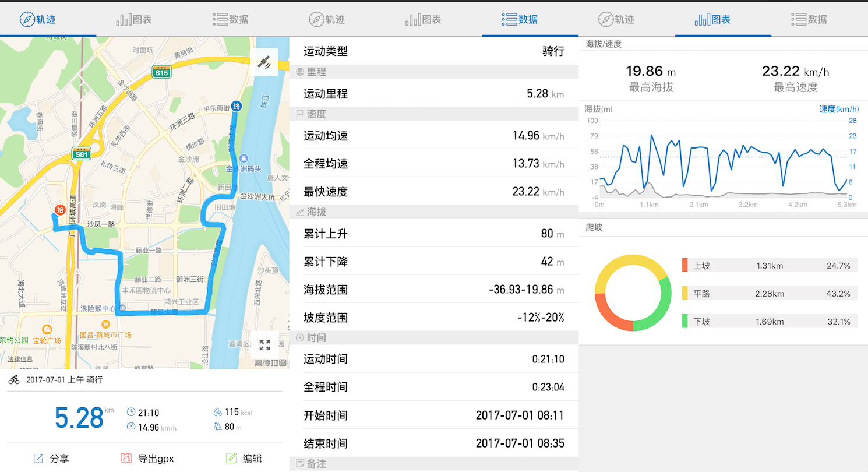The image size is (868, 472).
Task: Tap the 分享 share button label
Action: pyautogui.click(x=59, y=459)
